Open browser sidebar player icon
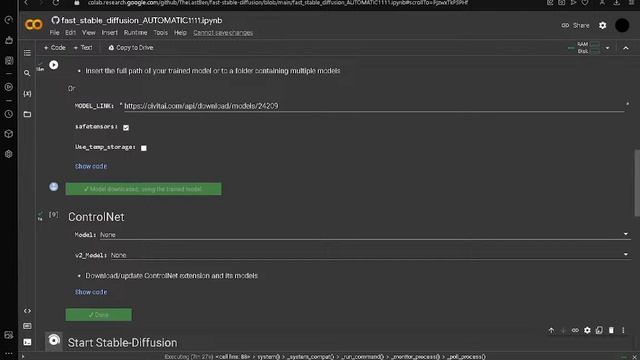640x360 pixels. [x=9, y=87]
